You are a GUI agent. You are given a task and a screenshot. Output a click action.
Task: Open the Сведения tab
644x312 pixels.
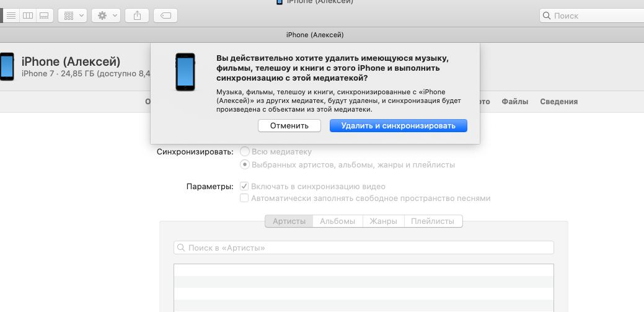point(558,102)
